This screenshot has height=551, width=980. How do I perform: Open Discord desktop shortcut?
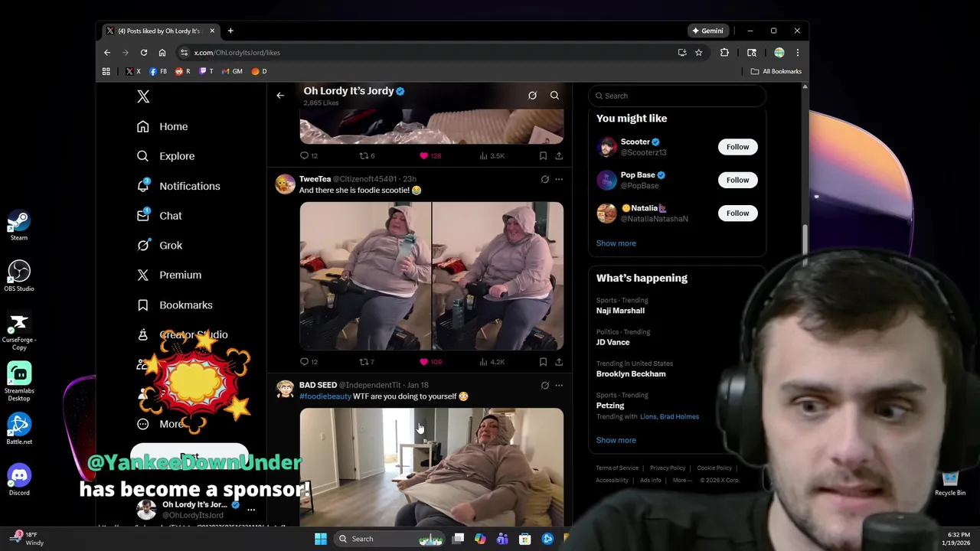(19, 480)
